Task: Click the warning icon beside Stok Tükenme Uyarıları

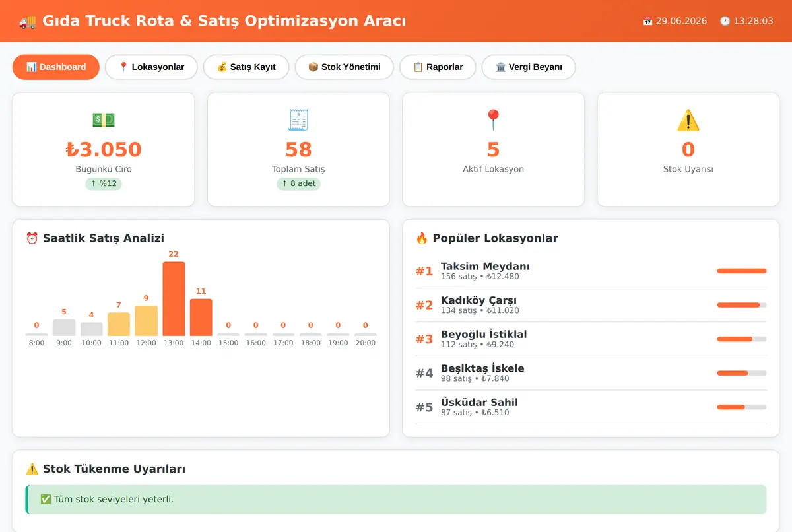Action: [x=32, y=469]
